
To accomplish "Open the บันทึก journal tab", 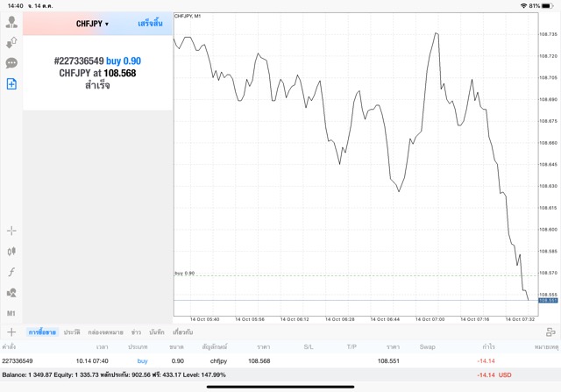I will coord(157,332).
